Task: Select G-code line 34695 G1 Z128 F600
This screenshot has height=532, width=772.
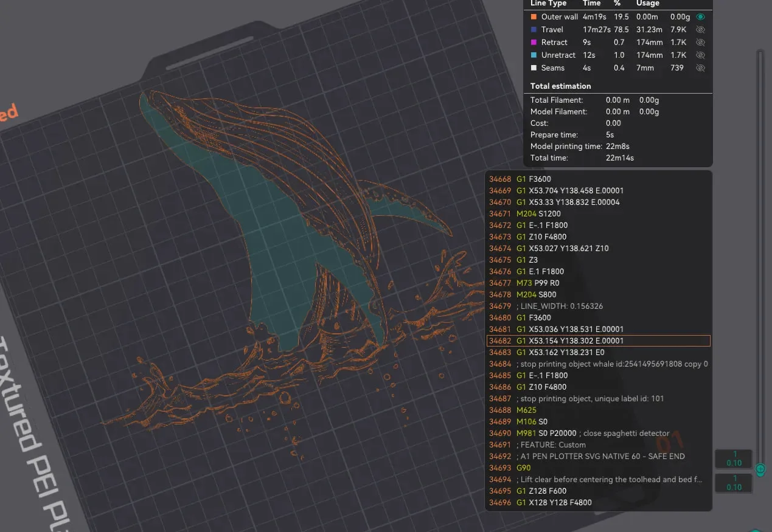Action: (x=598, y=491)
